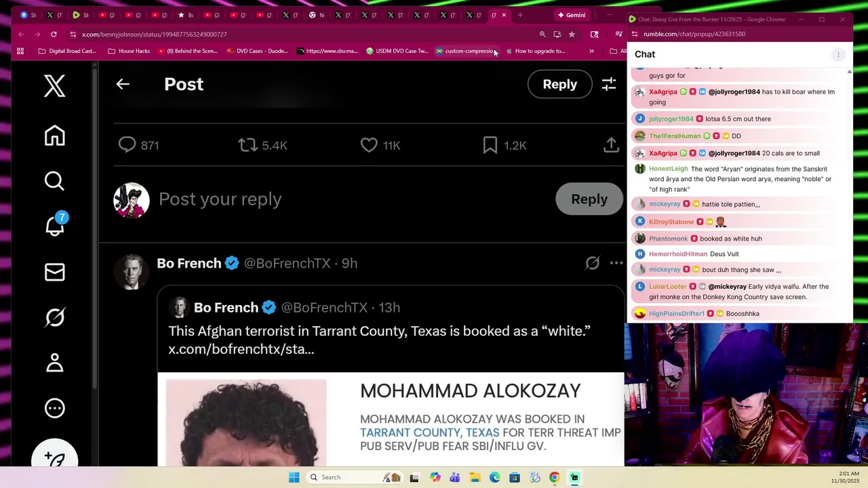The image size is (868, 488).
Task: Reload the page in Chrome
Action: point(54,34)
